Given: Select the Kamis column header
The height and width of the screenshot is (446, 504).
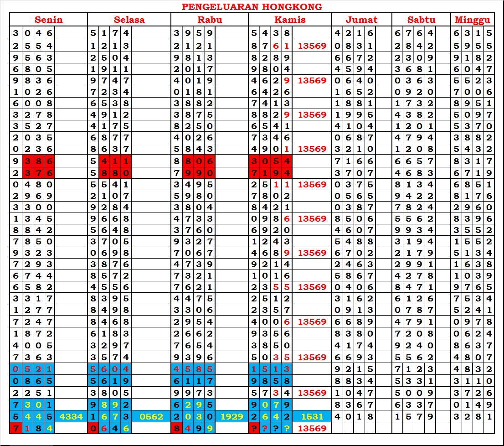Looking at the screenshot, I should (x=290, y=20).
